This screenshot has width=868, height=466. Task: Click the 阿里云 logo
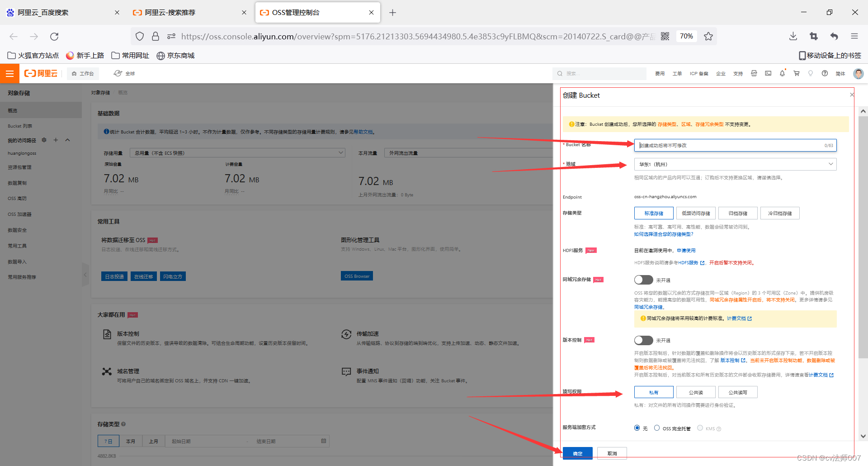(41, 73)
